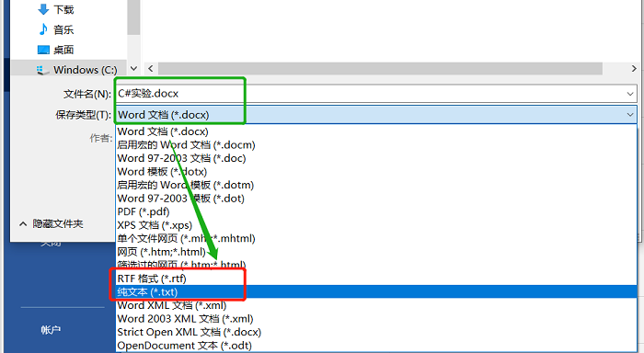Viewport: 644px width, 353px height.
Task: Click the 文件名(N): label
Action: point(87,94)
